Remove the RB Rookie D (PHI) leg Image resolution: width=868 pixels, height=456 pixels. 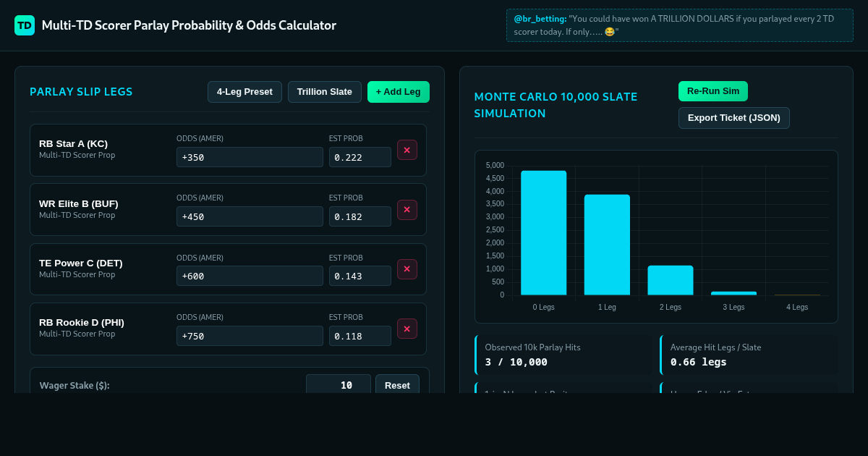pos(407,329)
